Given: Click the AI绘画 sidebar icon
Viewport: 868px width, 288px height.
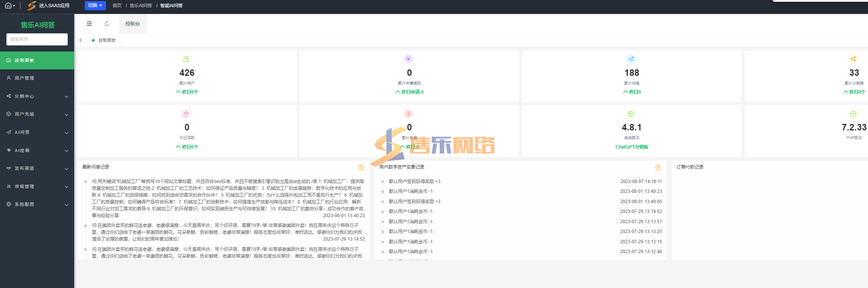Looking at the screenshot, I should point(9,150).
